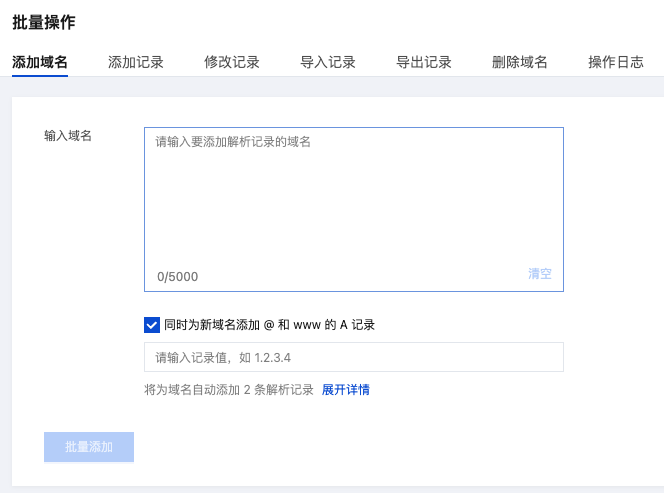Viewport: 664px width, 493px height.
Task: Select the 导入记录 tab
Action: (x=328, y=62)
